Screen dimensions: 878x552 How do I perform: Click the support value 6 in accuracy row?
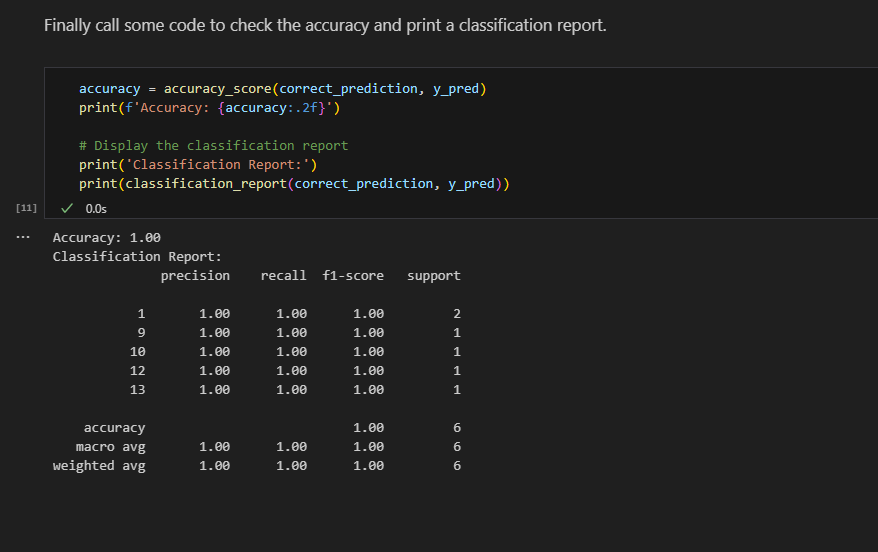coord(457,428)
